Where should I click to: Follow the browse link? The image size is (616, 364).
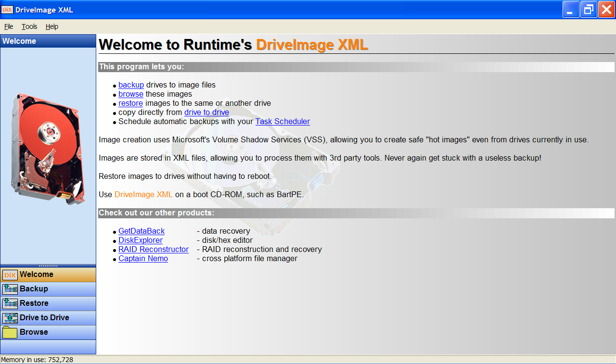click(x=131, y=94)
